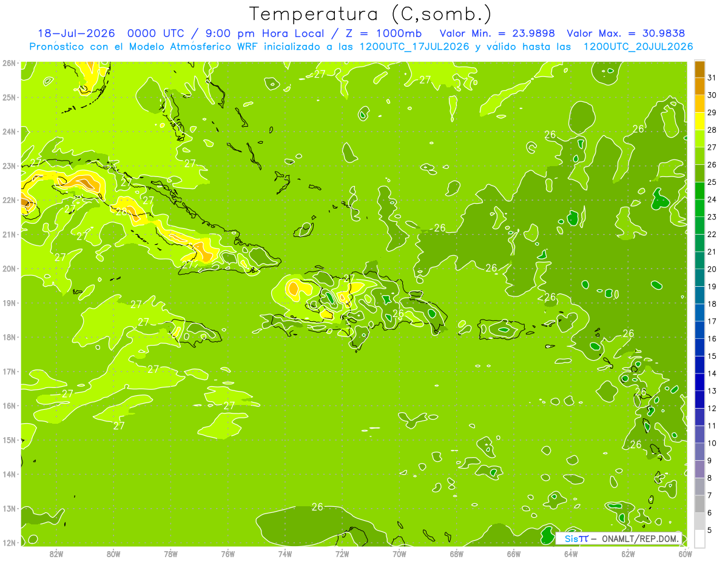Click the "Valor Max. = 30.9838" readout
This screenshot has width=728, height=562.
click(625, 33)
